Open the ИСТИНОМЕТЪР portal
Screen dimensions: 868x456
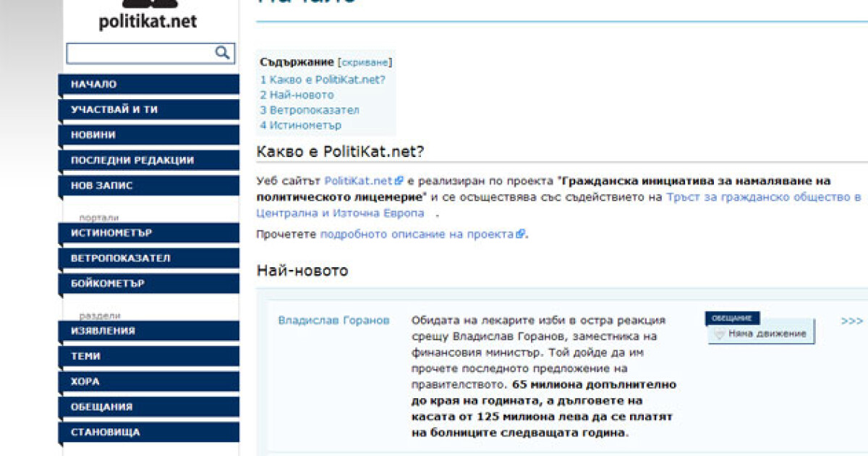[x=148, y=233]
